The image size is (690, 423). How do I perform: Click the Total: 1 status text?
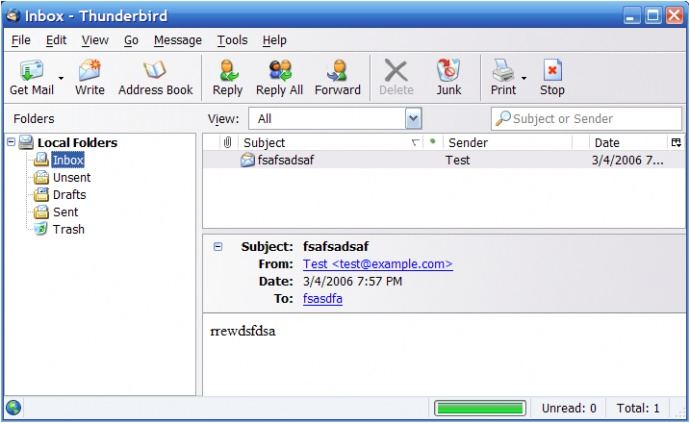(638, 408)
